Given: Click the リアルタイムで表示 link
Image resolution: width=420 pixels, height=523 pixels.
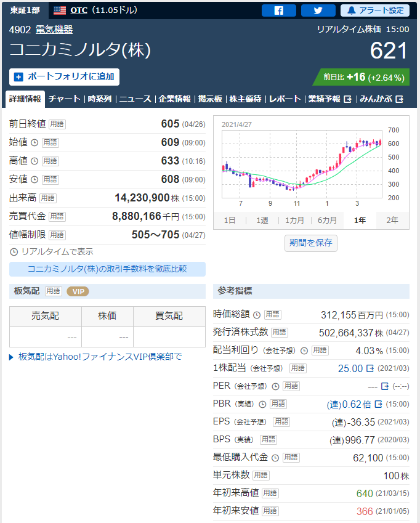Looking at the screenshot, I should (x=52, y=252).
